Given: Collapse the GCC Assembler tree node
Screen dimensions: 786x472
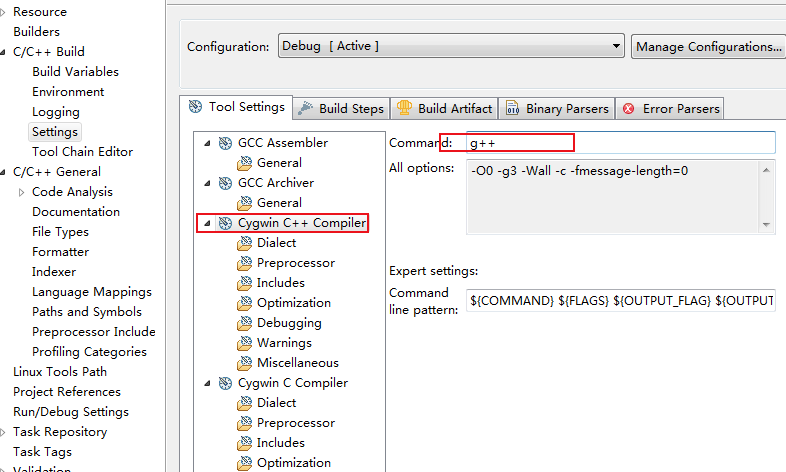Looking at the screenshot, I should (207, 143).
